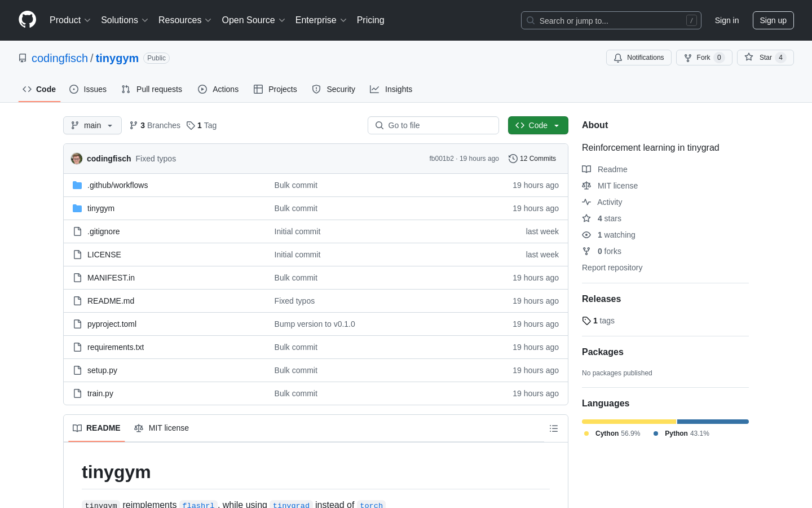Click the setup.py file icon
Viewport: 812px width, 508px height.
(77, 370)
